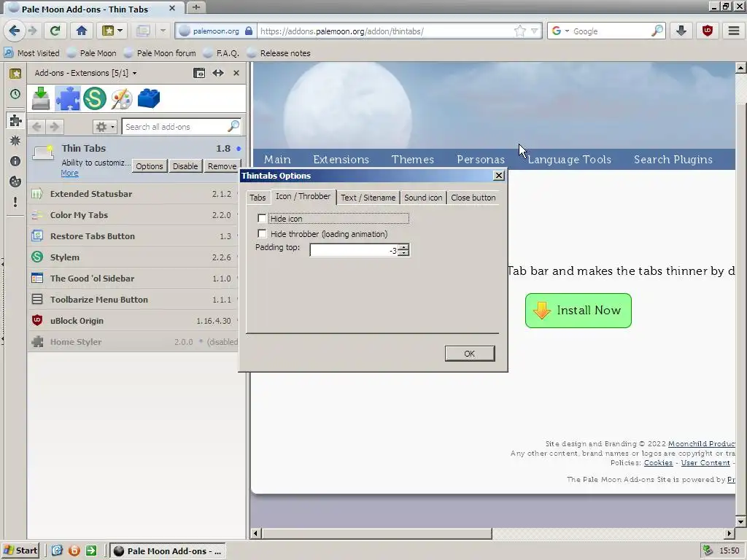The image size is (747, 560).
Task: Select the Appearance palette category icon
Action: point(122,98)
